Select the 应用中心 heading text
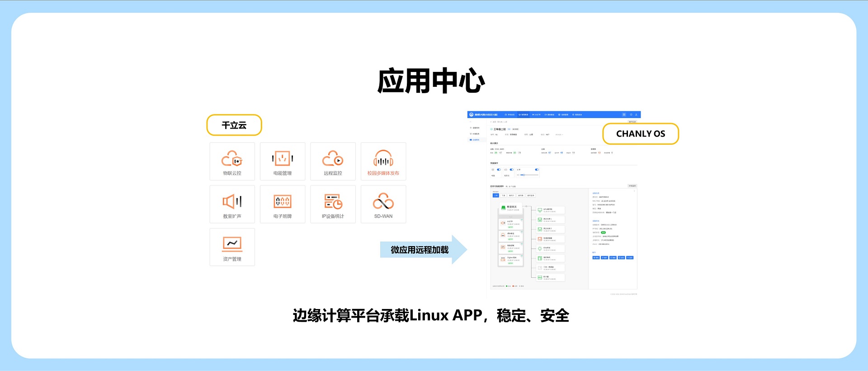The height and width of the screenshot is (371, 868). (431, 81)
